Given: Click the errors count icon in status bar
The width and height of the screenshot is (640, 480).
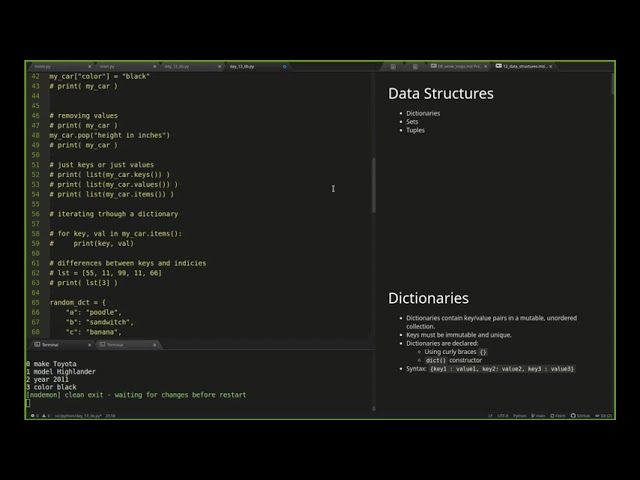Looking at the screenshot, I should click(34, 416).
